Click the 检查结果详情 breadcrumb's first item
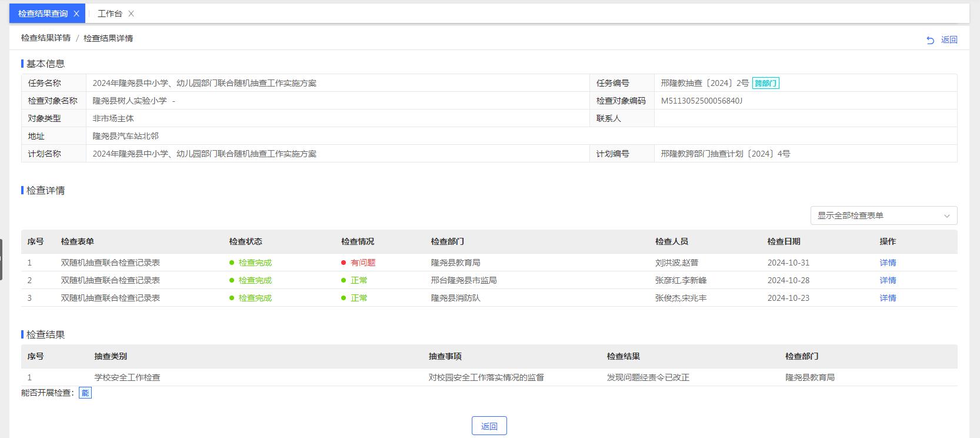This screenshot has height=438, width=980. coord(45,38)
